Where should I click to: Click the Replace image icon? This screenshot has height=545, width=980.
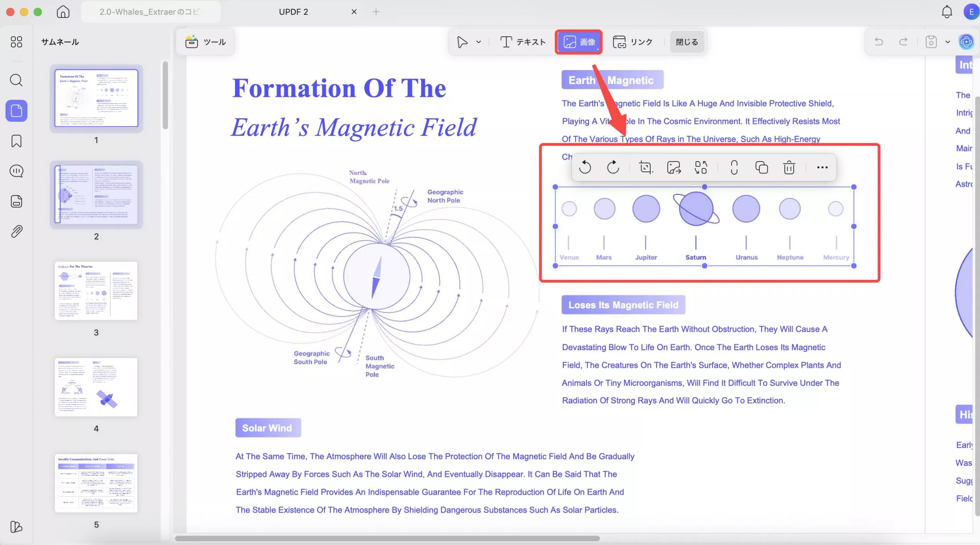(x=701, y=167)
